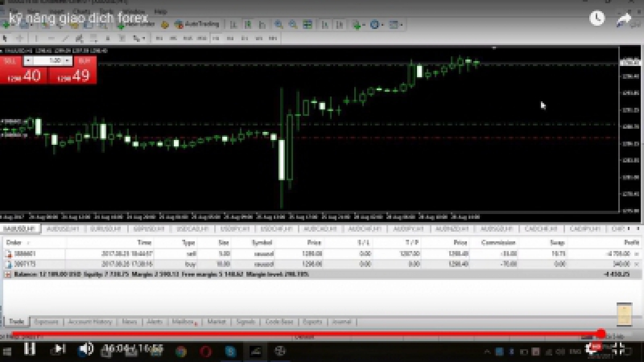Viewport: 644px width, 362px height.
Task: Click the YouTube Watch Later clock icon
Action: coord(597,18)
